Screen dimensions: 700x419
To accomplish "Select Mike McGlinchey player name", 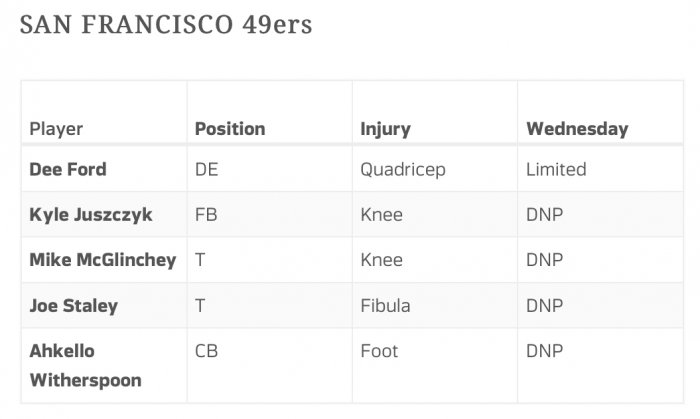I will click(103, 260).
